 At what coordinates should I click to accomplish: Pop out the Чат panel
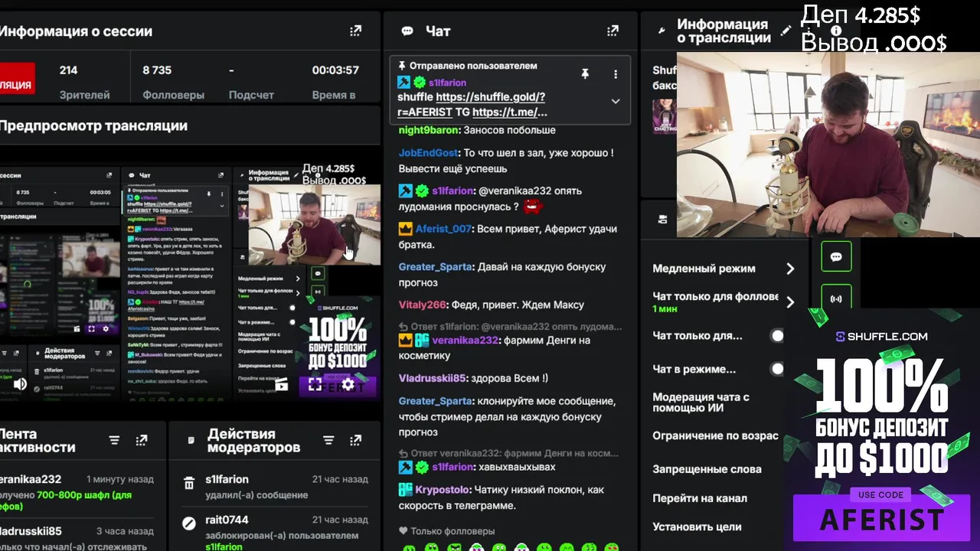tap(612, 31)
